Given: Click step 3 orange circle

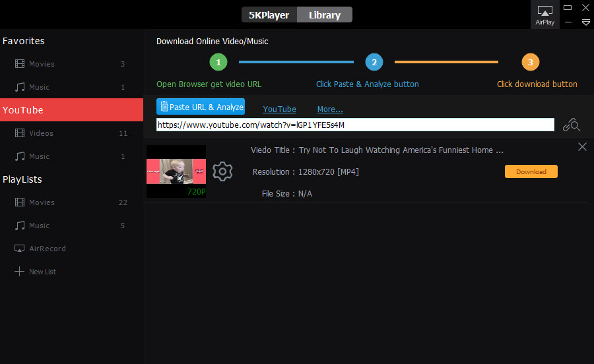Looking at the screenshot, I should click(531, 62).
